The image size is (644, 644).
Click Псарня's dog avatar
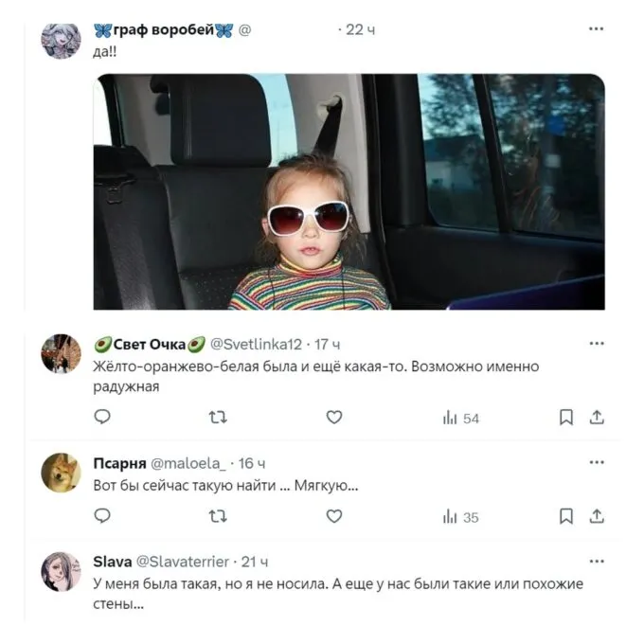(x=62, y=473)
